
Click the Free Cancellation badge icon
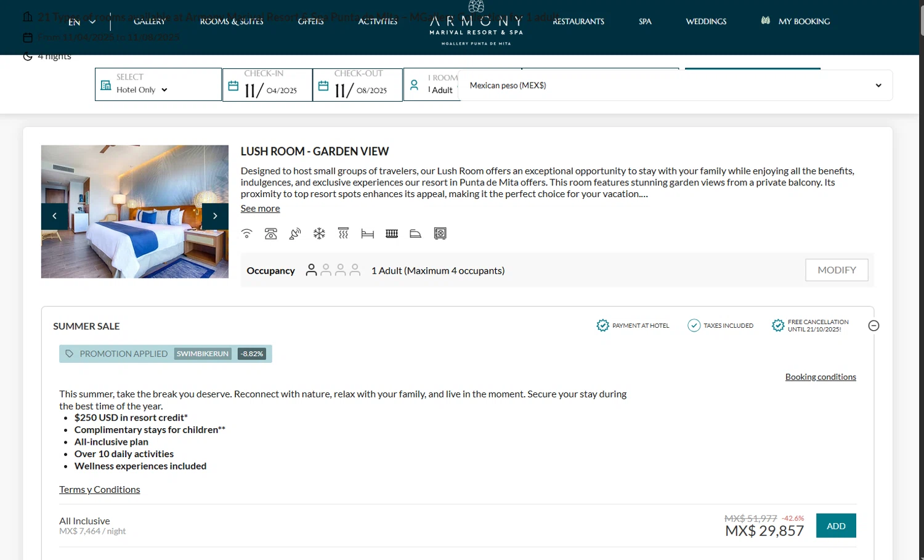(x=778, y=325)
